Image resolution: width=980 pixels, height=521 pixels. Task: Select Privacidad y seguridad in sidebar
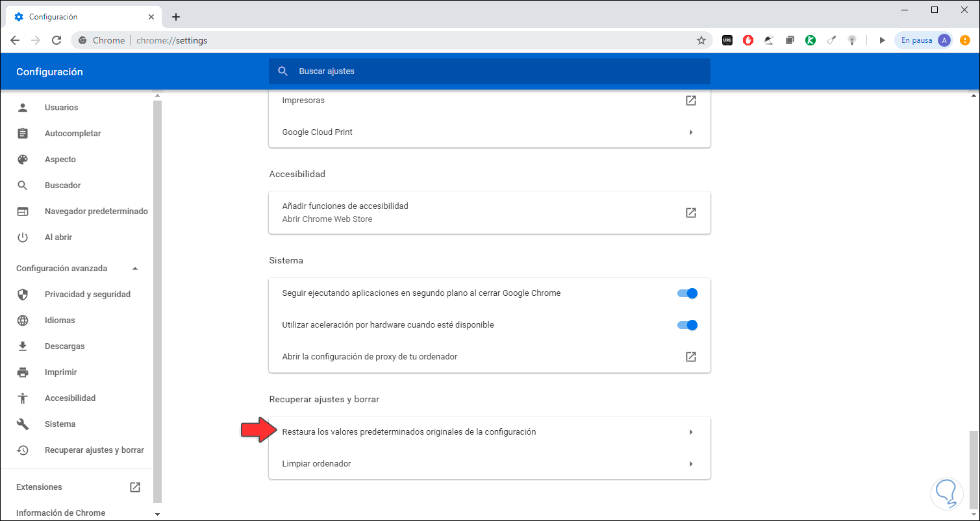pyautogui.click(x=87, y=294)
